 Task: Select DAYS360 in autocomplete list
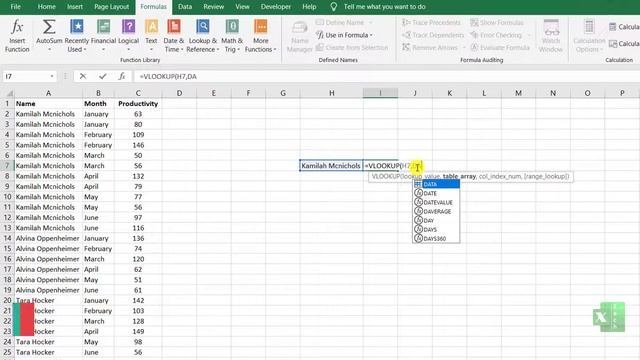(436, 238)
